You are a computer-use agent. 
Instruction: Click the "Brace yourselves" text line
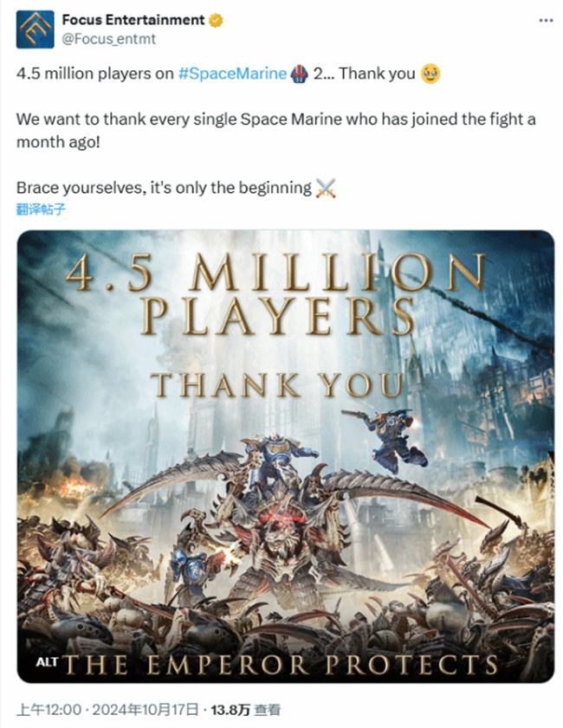[163, 187]
